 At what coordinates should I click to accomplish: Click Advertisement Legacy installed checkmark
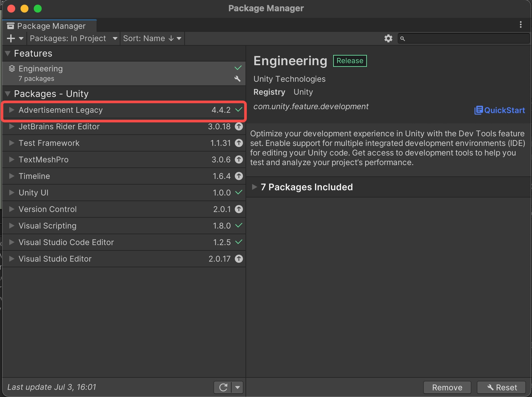239,110
